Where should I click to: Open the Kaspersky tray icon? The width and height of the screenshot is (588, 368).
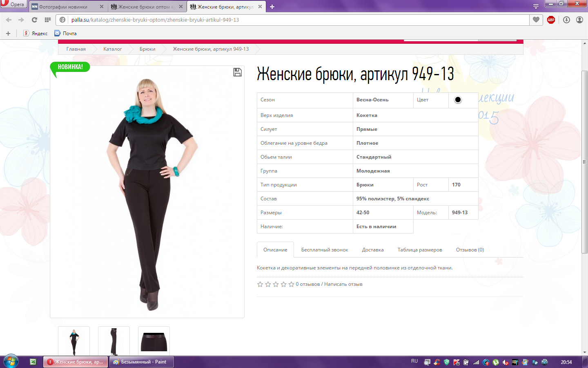click(x=457, y=362)
